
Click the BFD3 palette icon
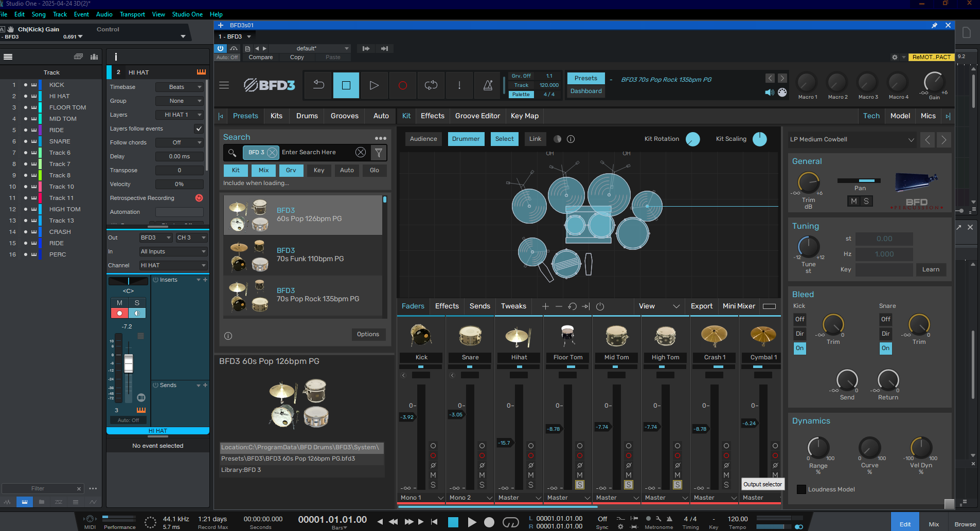[x=782, y=93]
